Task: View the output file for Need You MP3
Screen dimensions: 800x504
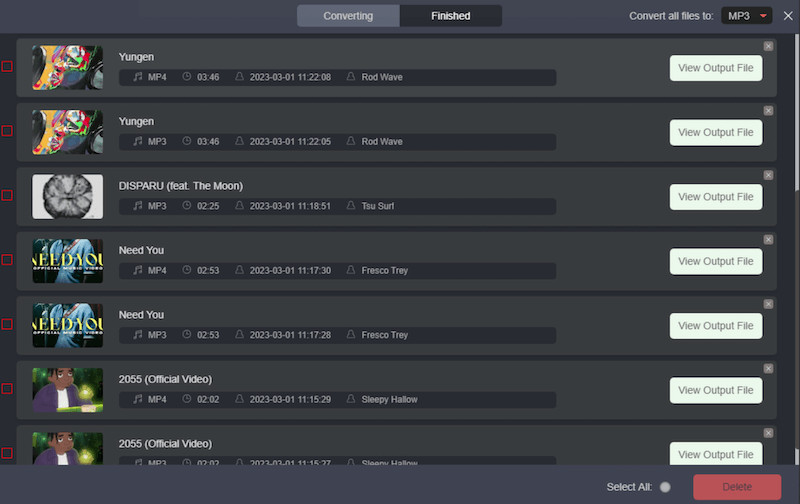Action: [x=716, y=326]
